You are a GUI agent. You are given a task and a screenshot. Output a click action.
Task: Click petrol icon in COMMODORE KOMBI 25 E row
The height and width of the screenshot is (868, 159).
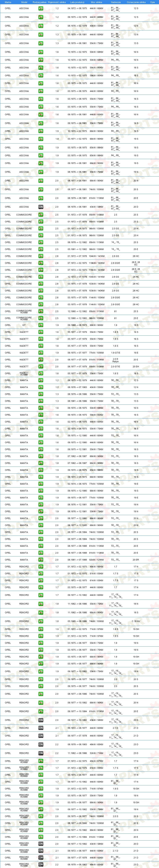coord(41,318)
